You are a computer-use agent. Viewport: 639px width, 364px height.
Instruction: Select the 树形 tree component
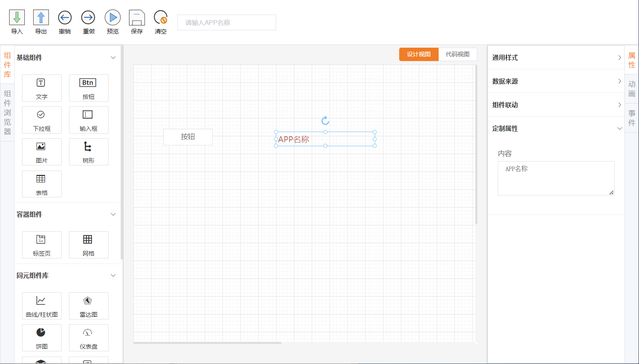click(x=89, y=152)
